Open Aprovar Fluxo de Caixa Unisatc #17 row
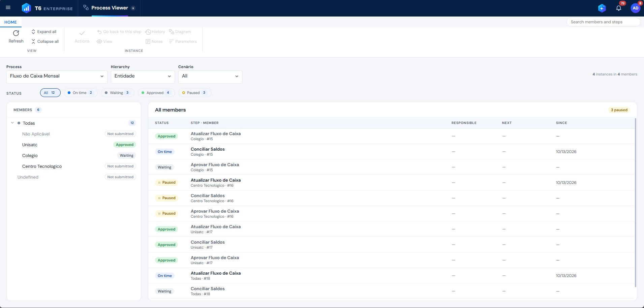Screen dimensions: 644x308 click(392, 260)
